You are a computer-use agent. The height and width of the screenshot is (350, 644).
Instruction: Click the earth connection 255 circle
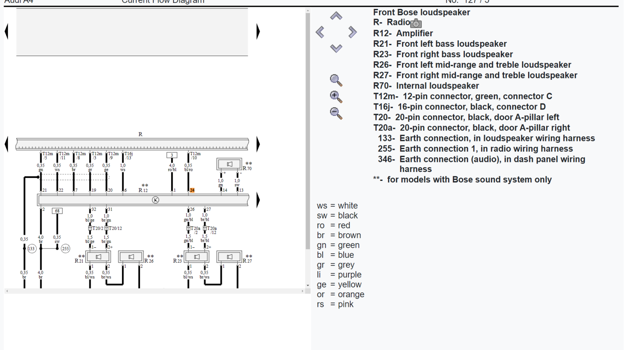pyautogui.click(x=66, y=249)
